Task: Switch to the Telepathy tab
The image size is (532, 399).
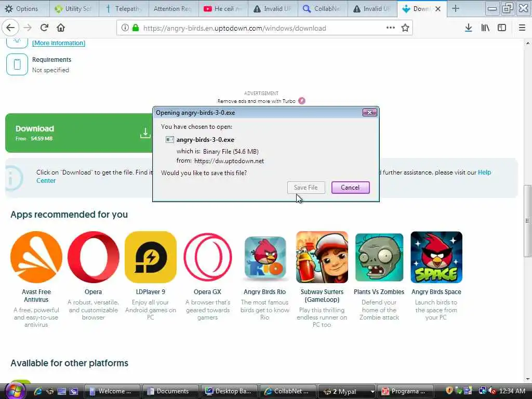Action: click(124, 9)
